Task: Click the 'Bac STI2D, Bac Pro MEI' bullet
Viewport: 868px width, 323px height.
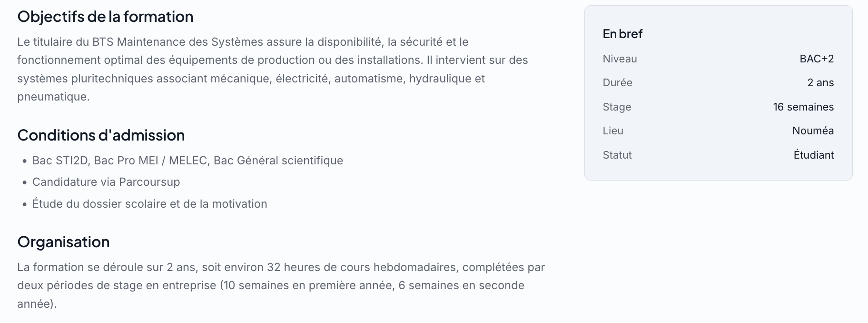Action: coord(187,161)
